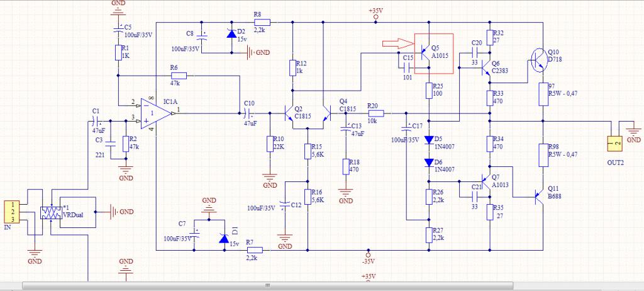Select the IC1A op-amp symbol
The image size is (644, 291).
click(155, 113)
